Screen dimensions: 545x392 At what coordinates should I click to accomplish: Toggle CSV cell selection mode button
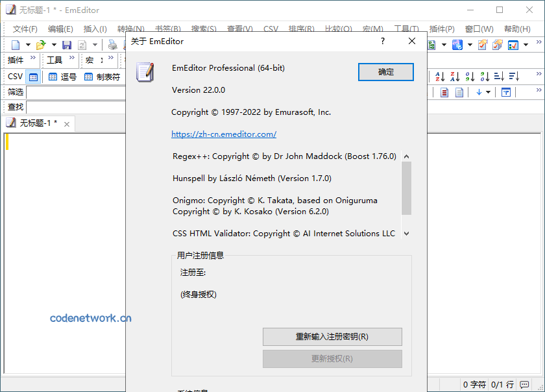pos(33,77)
